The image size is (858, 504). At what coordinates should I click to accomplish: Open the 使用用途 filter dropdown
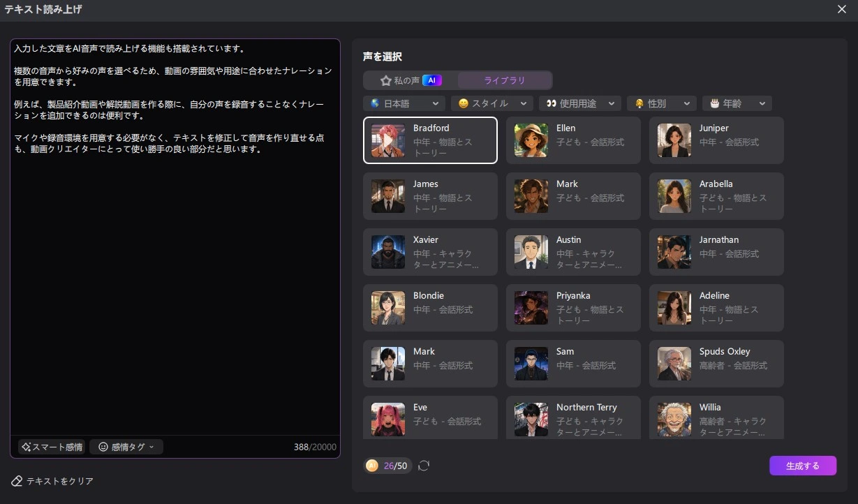[x=580, y=103]
